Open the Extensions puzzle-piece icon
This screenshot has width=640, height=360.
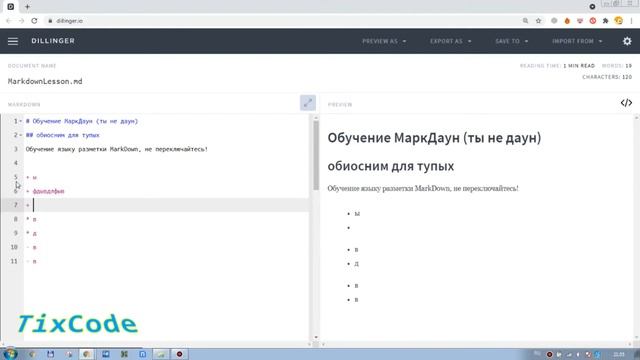pyautogui.click(x=605, y=21)
